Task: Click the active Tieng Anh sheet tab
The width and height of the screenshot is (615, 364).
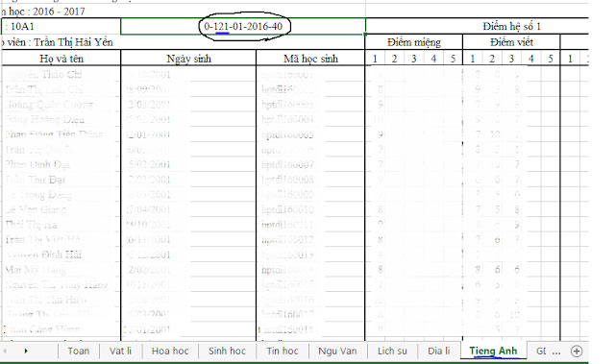Action: [493, 351]
